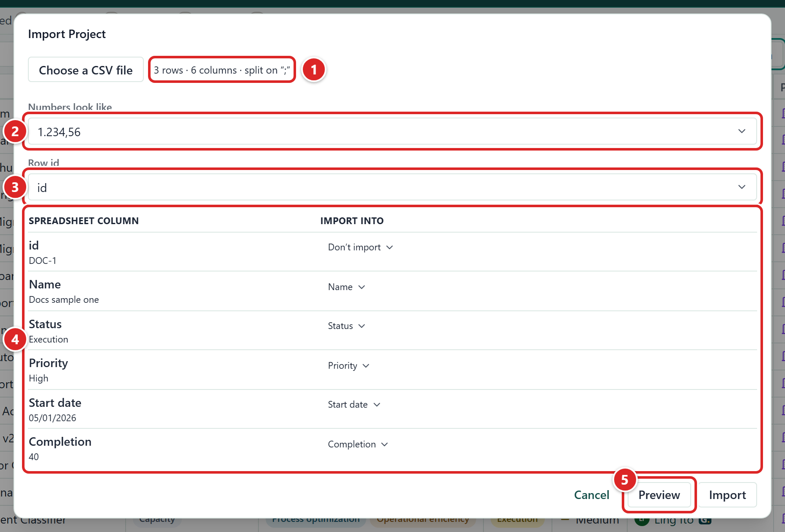Viewport: 785px width, 532px height.
Task: Click the 'Docs sample one' sample value
Action: pyautogui.click(x=64, y=300)
